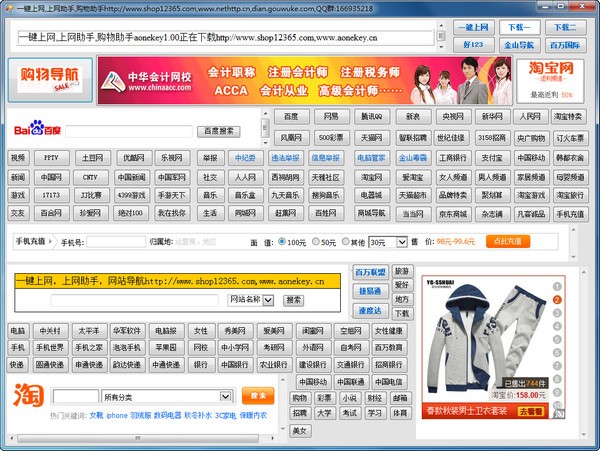The width and height of the screenshot is (600, 451).
Task: Click the yellow 去看看 badge on the ad
Action: coord(530,411)
